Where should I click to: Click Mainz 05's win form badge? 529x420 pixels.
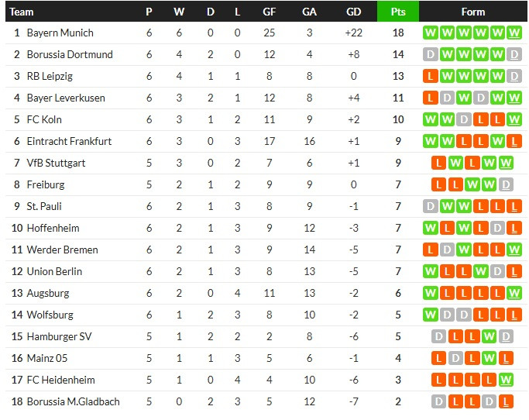coord(490,358)
